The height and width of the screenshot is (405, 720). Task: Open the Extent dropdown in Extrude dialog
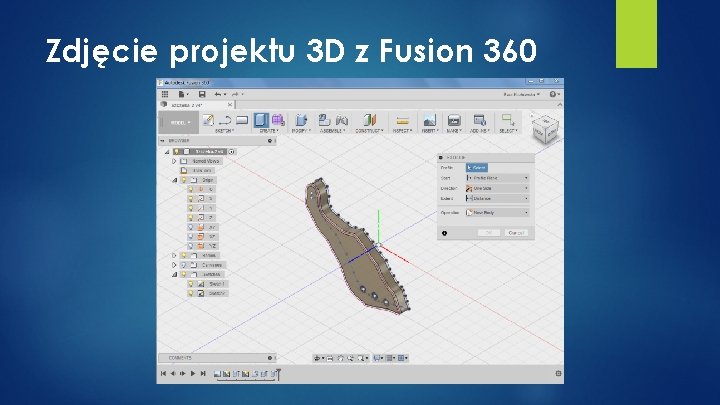497,198
